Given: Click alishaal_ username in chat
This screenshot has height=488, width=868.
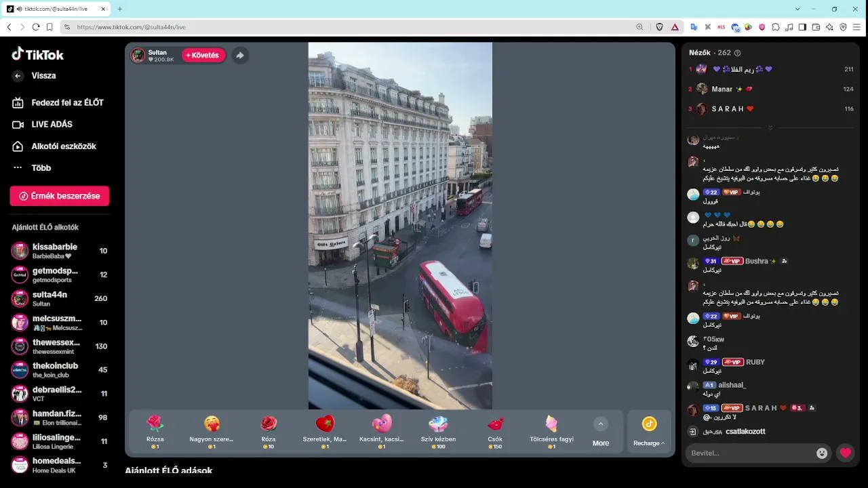Looking at the screenshot, I should [732, 385].
